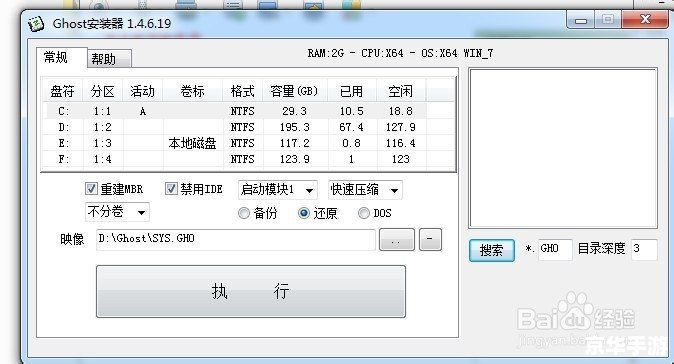Screen dimensions: 674x364
Task: Open the 帮助 tab
Action: (109, 59)
